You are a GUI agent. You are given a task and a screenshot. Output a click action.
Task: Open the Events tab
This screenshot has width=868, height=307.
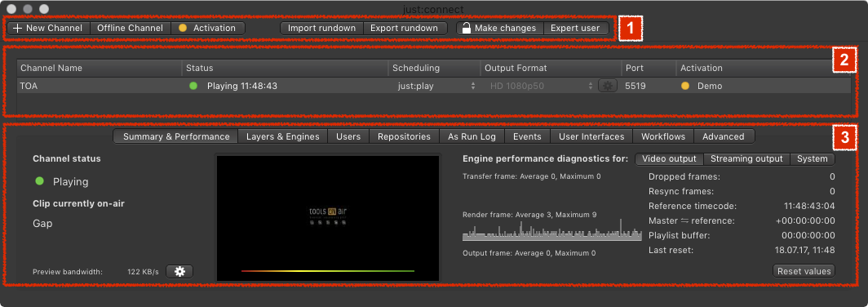[527, 136]
